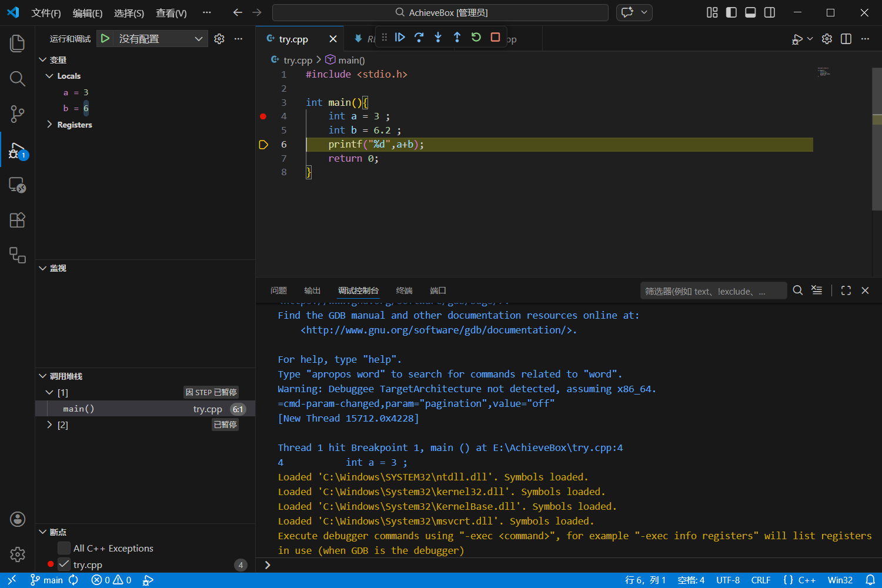Step over in the debug toolbar
882x588 pixels.
tap(419, 38)
